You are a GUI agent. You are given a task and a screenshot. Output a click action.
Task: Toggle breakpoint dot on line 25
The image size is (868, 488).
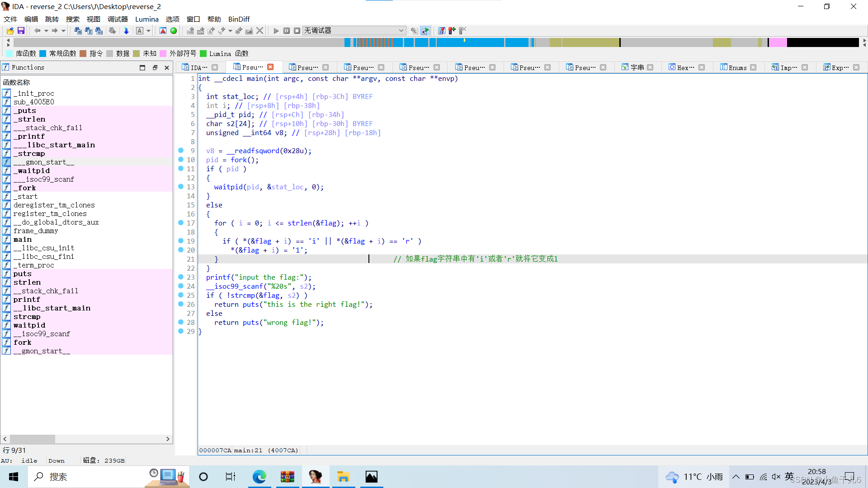(181, 295)
